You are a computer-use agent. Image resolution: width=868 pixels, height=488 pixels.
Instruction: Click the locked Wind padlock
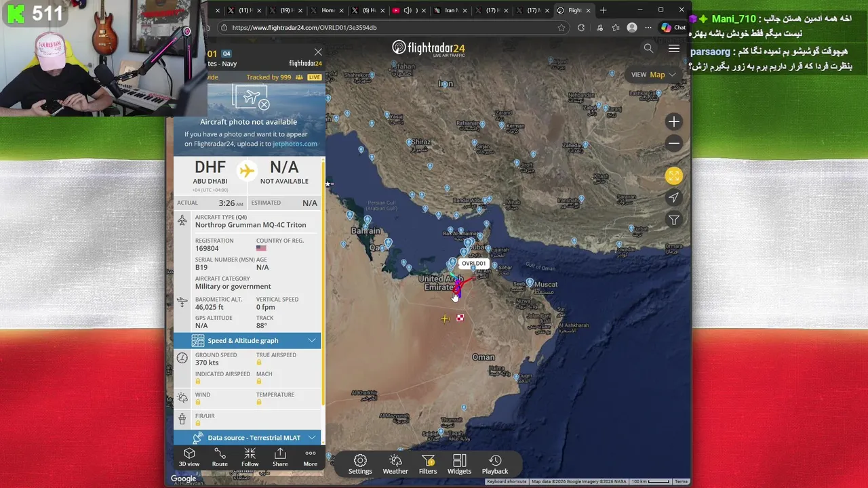click(x=198, y=402)
